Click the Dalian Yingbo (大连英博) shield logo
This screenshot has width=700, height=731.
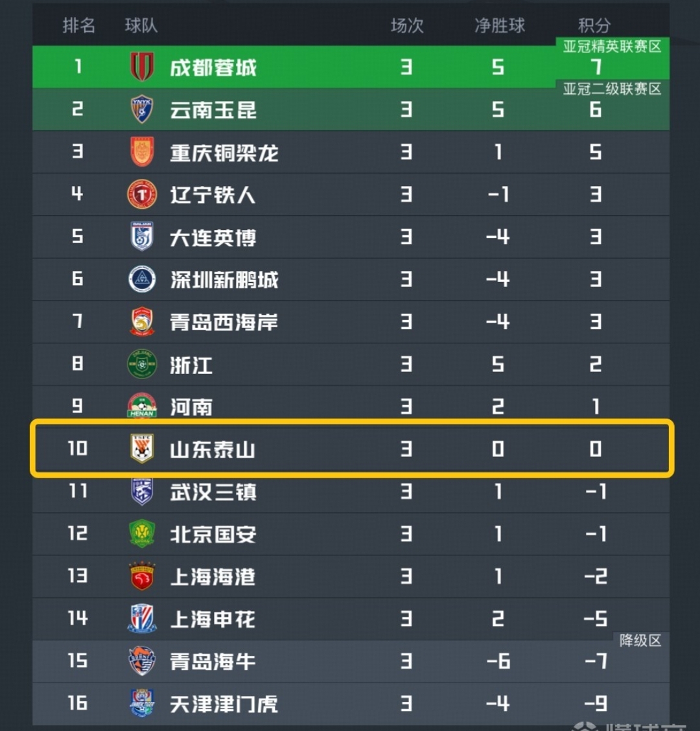[x=142, y=237]
